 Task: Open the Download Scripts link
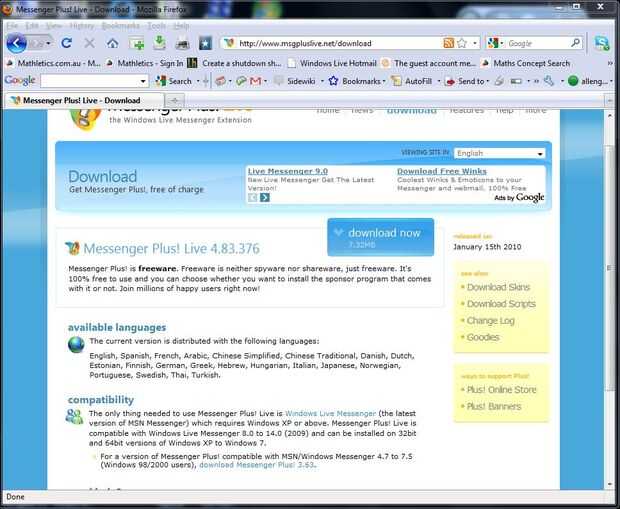tap(501, 304)
